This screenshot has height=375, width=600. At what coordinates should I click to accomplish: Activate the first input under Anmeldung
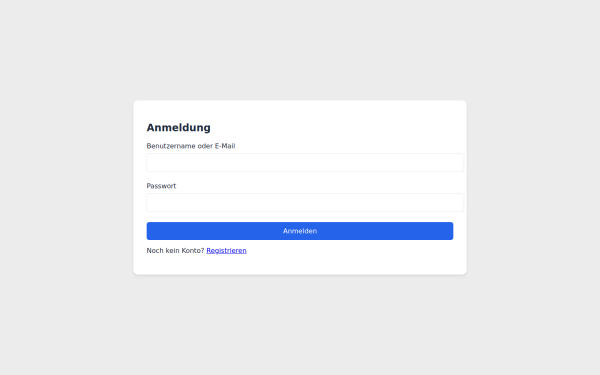pos(305,163)
